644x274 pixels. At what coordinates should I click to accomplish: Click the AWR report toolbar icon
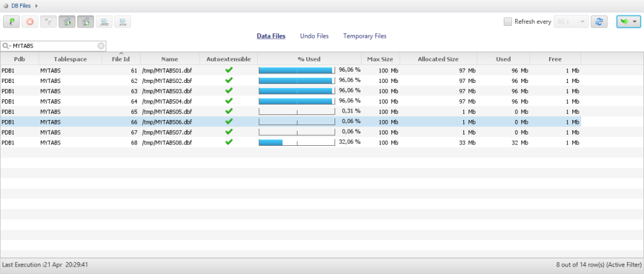[104, 22]
